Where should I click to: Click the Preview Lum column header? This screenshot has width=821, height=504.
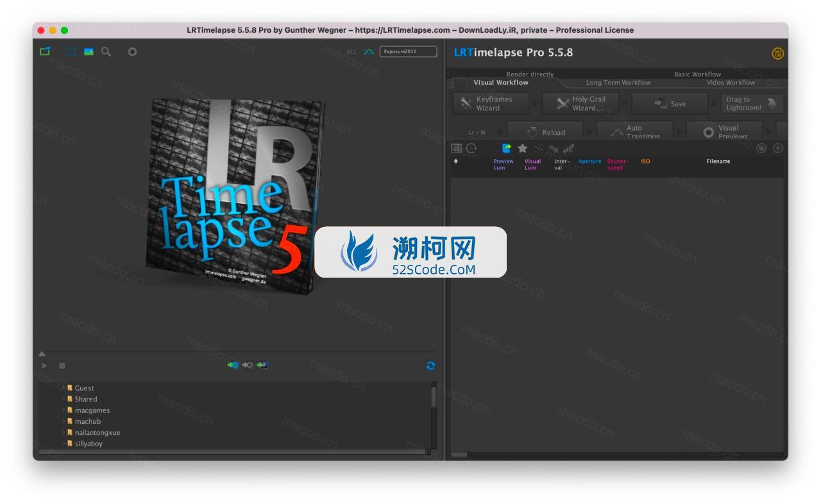(x=504, y=165)
